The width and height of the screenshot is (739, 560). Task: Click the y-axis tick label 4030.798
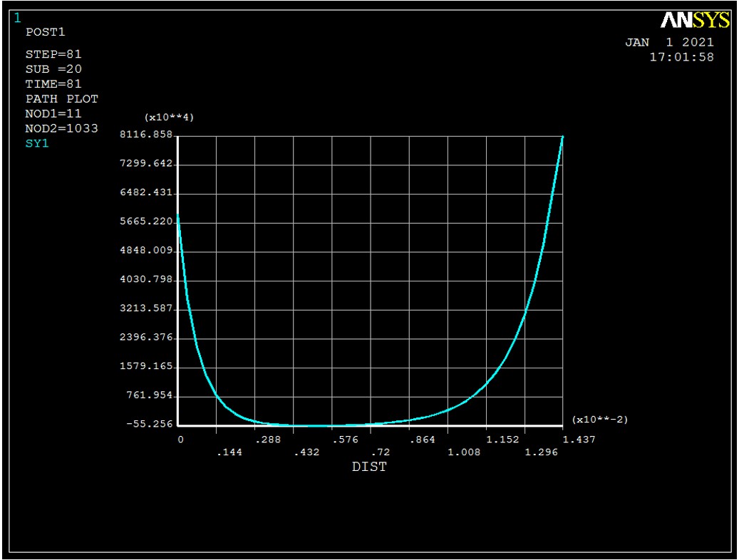pyautogui.click(x=148, y=280)
